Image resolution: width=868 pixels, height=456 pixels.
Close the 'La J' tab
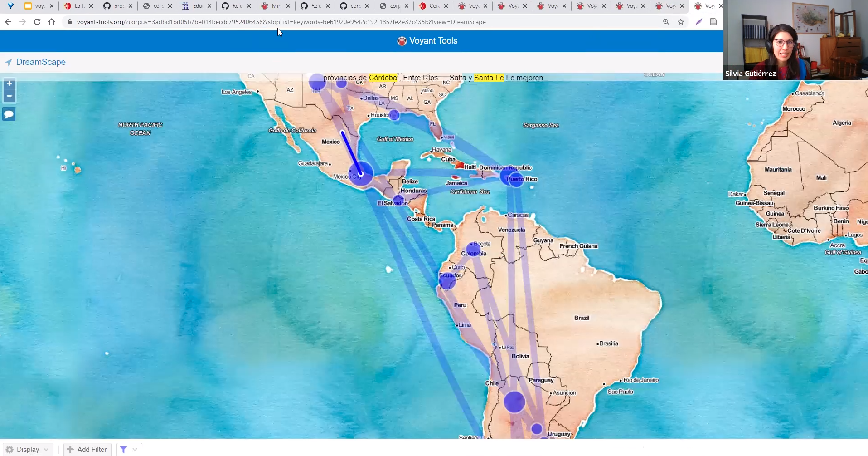[x=91, y=6]
